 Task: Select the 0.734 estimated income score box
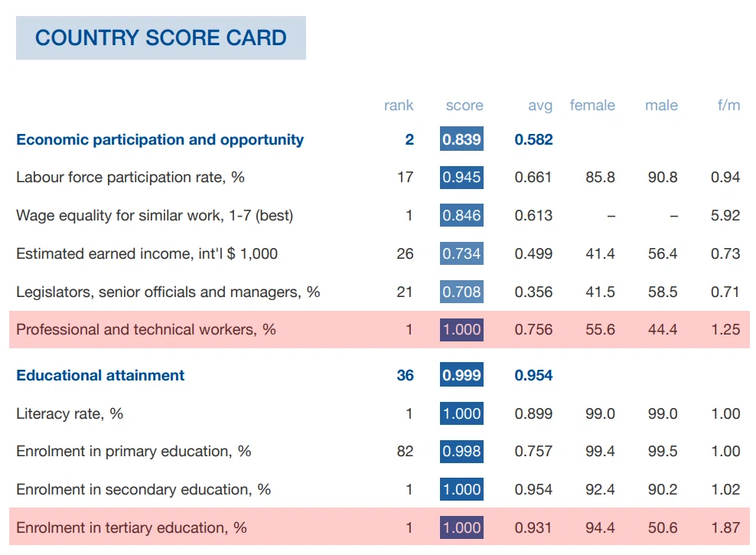pyautogui.click(x=461, y=253)
